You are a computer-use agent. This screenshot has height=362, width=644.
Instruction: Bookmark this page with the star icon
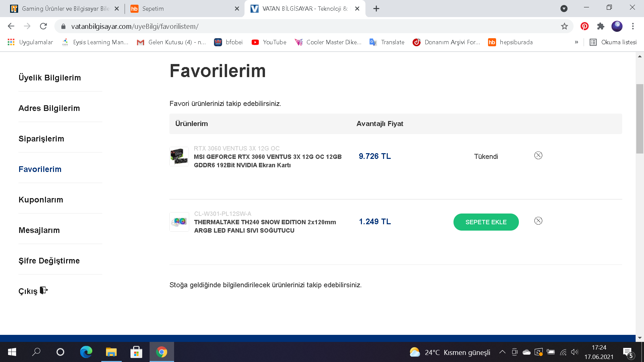(x=565, y=26)
